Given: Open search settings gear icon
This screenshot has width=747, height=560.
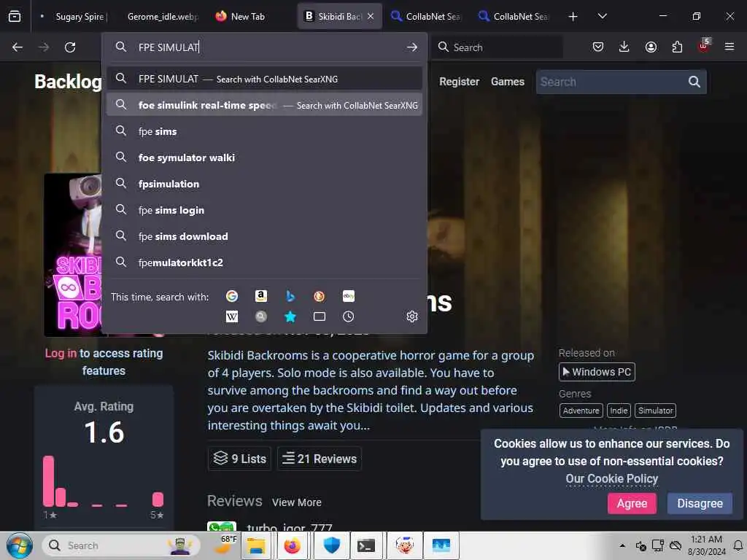Looking at the screenshot, I should [412, 316].
